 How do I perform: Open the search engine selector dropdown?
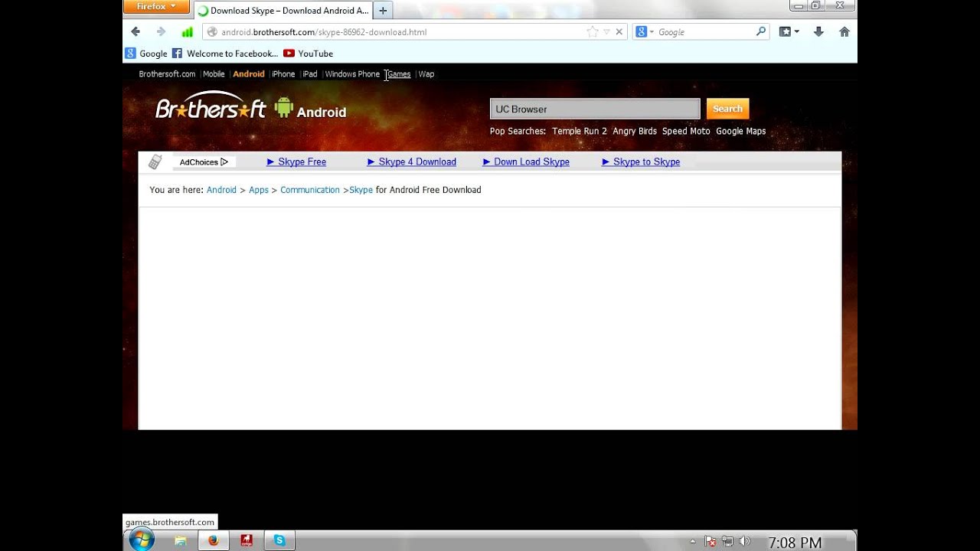point(645,31)
